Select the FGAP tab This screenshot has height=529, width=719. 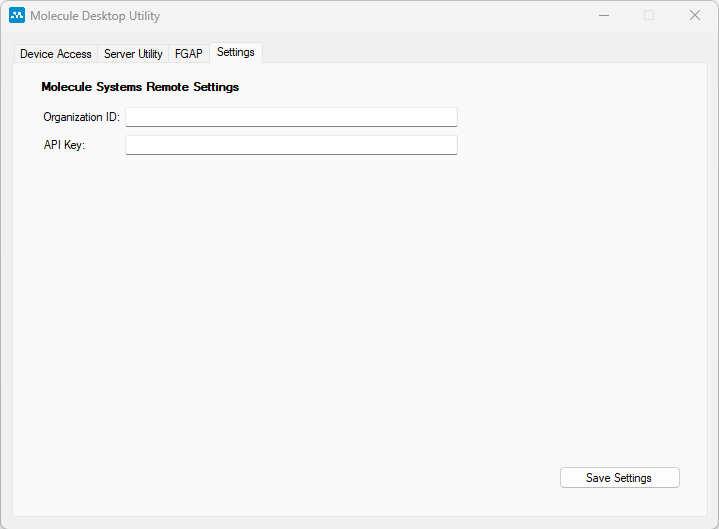click(x=188, y=54)
